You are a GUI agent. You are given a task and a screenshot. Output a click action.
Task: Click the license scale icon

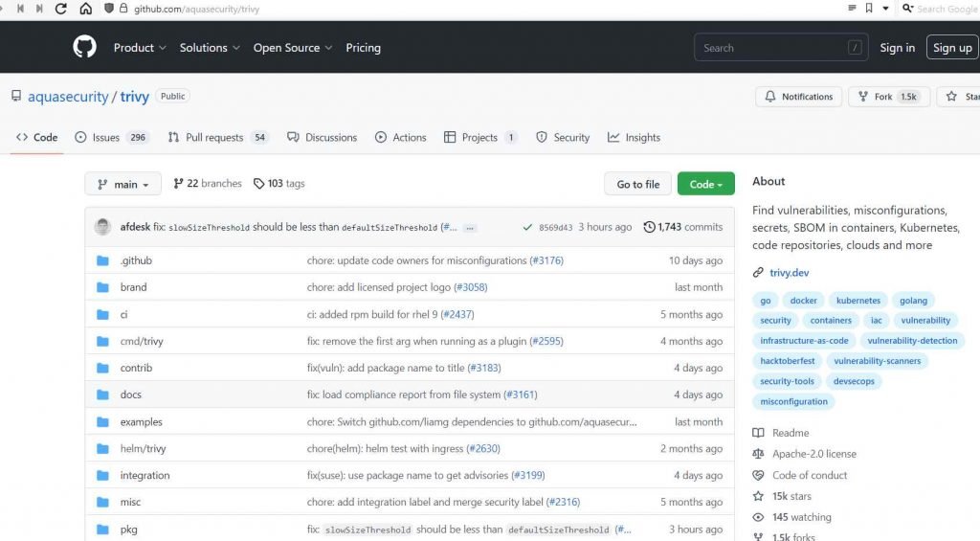[758, 454]
